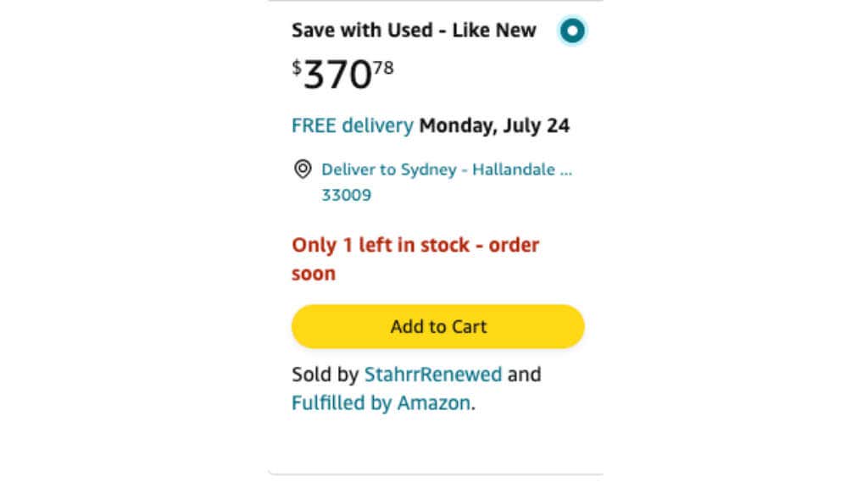The width and height of the screenshot is (868, 488).
Task: Click the Like New condition text
Action: click(494, 30)
